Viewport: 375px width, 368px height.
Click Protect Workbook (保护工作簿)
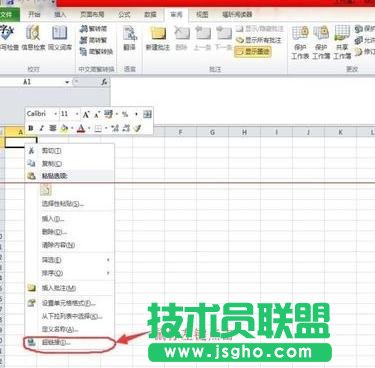321,42
